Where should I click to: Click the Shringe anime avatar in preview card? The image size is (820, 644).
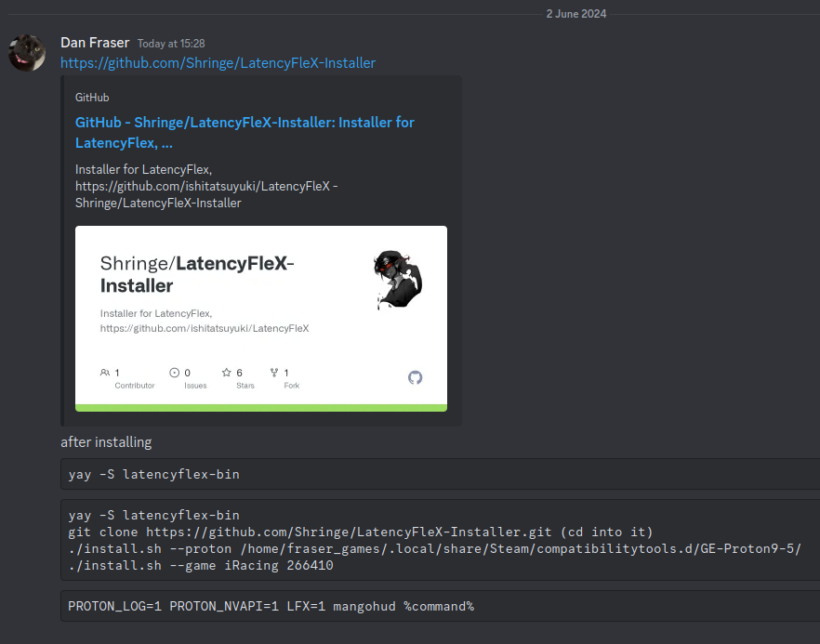398,280
